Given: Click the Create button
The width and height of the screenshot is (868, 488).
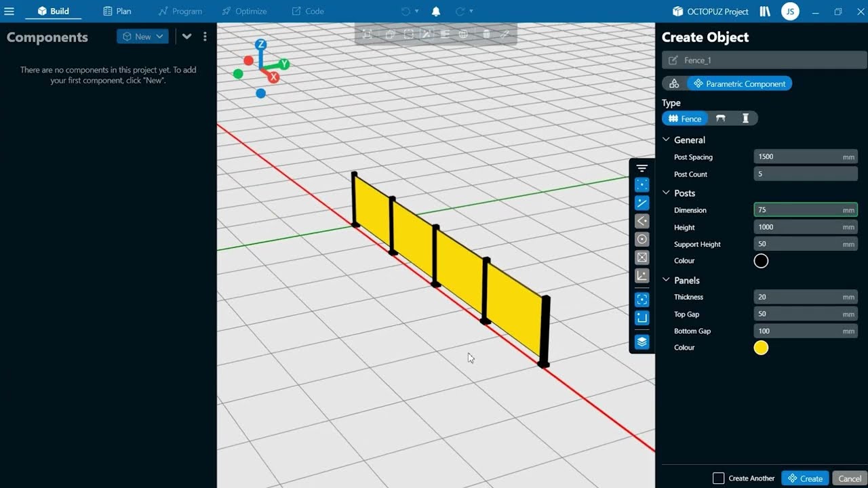Looking at the screenshot, I should pos(805,479).
